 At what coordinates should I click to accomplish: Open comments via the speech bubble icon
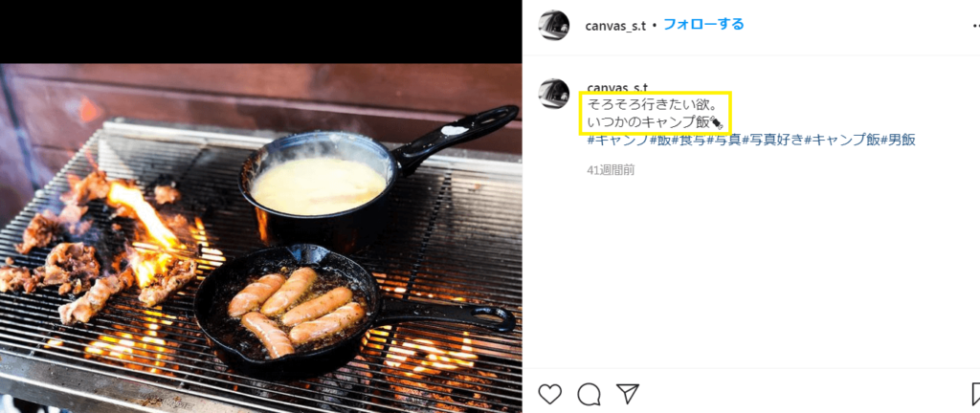pos(589,394)
